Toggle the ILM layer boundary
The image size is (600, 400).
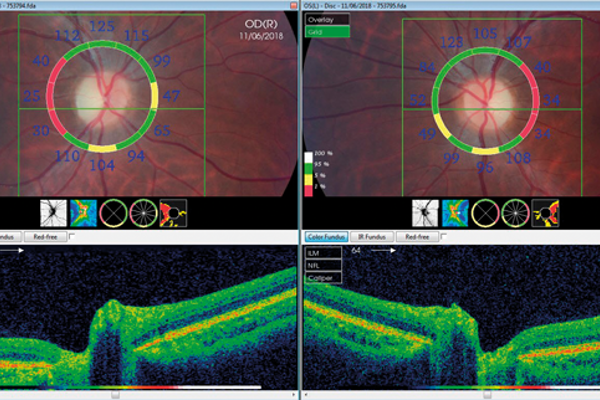click(x=323, y=255)
